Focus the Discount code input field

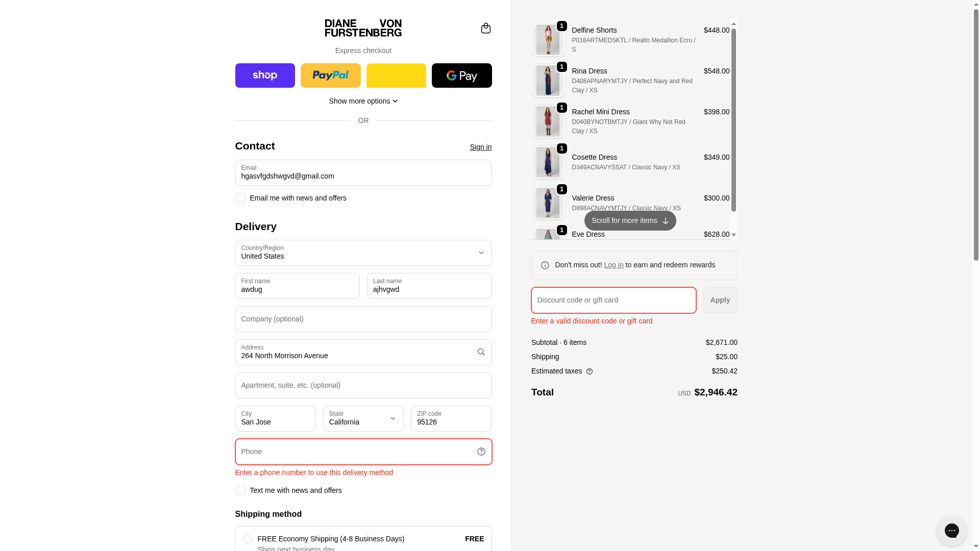click(613, 300)
